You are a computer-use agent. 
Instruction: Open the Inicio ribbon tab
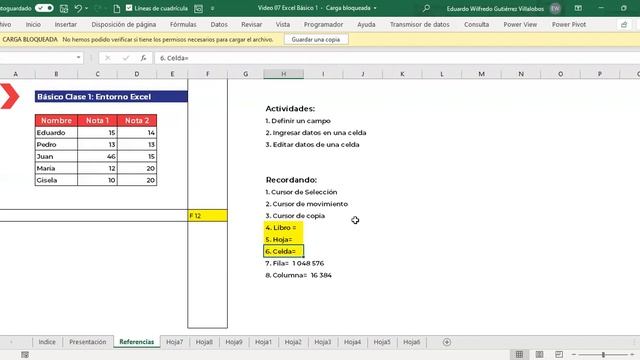(x=33, y=24)
